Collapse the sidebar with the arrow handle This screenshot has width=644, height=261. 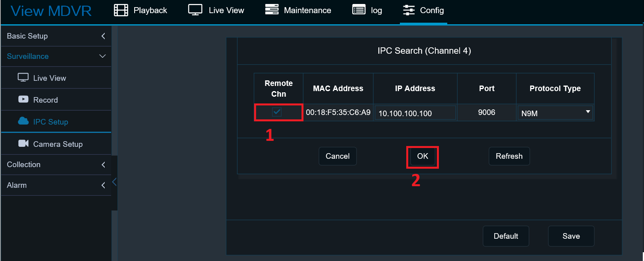coord(114,182)
